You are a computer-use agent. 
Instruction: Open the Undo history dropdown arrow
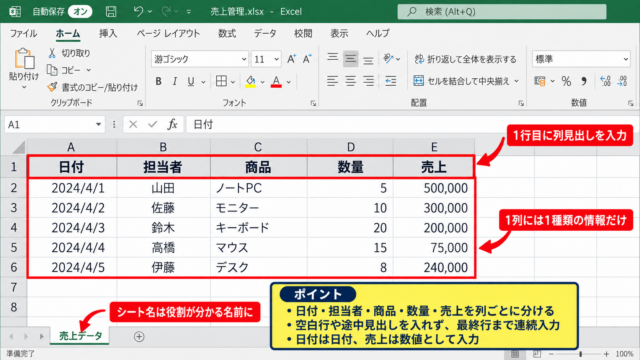150,12
